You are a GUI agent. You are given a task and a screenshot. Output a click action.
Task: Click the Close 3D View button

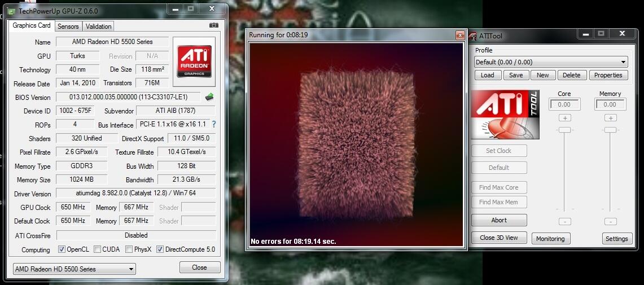(x=499, y=238)
